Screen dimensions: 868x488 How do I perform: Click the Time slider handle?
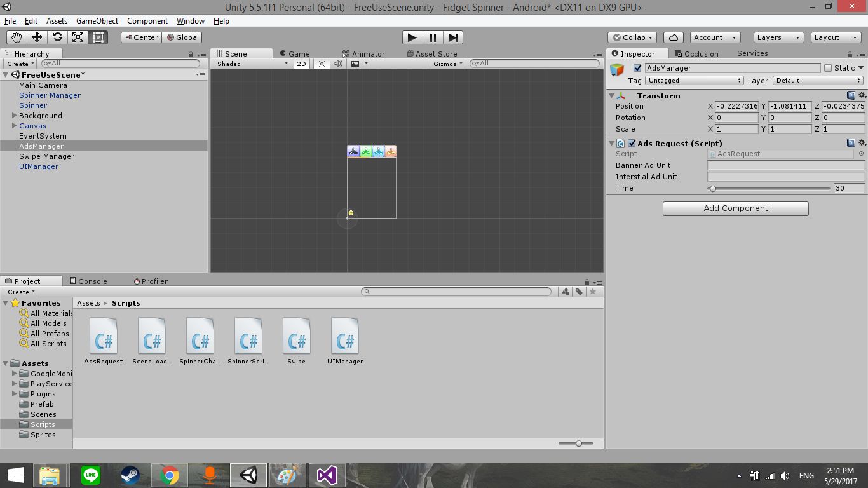coord(713,189)
